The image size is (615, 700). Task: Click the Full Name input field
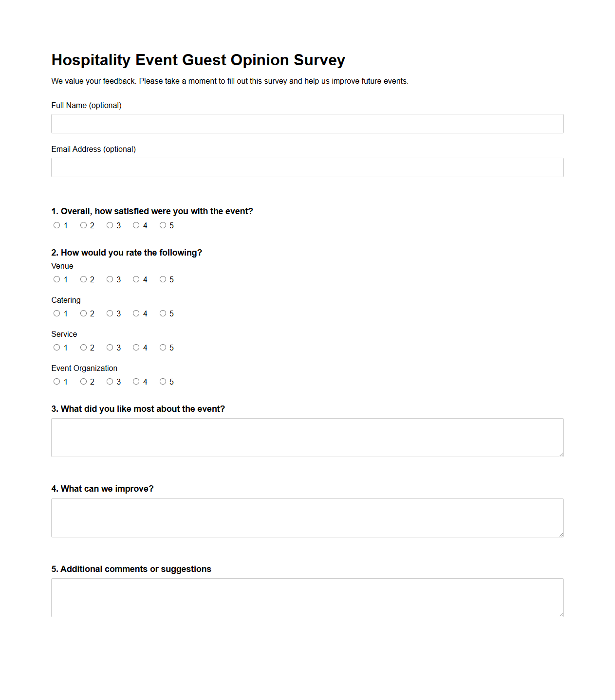tap(307, 123)
